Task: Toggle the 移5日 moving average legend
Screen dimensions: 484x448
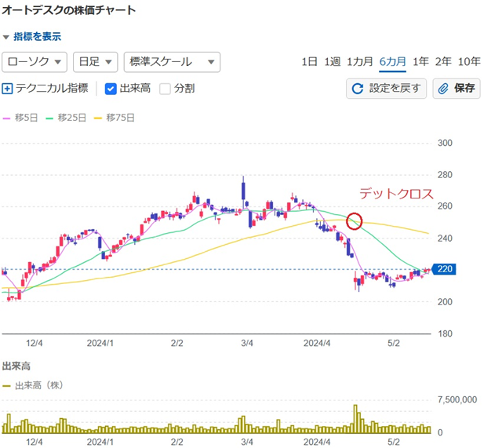Action: 20,118
